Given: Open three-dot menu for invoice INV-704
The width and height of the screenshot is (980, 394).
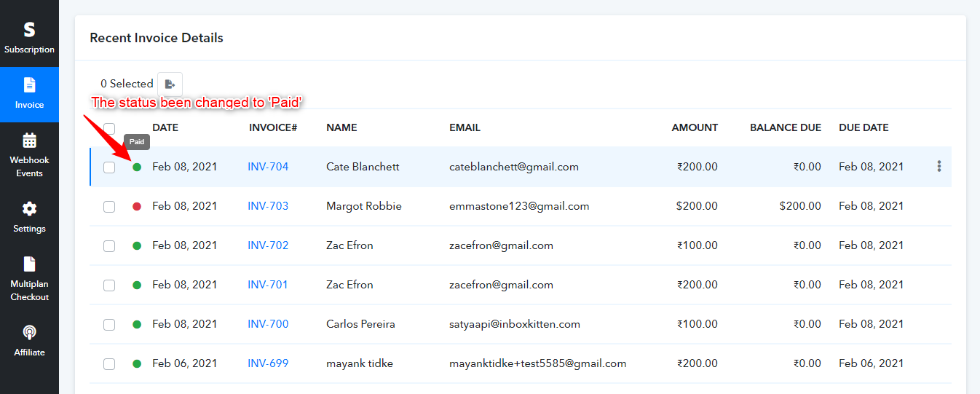Looking at the screenshot, I should (x=939, y=167).
